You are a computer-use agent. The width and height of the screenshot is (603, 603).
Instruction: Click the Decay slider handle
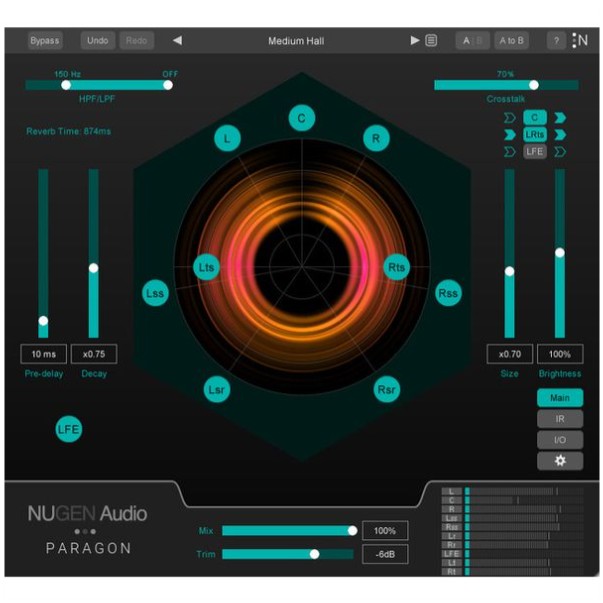click(93, 268)
